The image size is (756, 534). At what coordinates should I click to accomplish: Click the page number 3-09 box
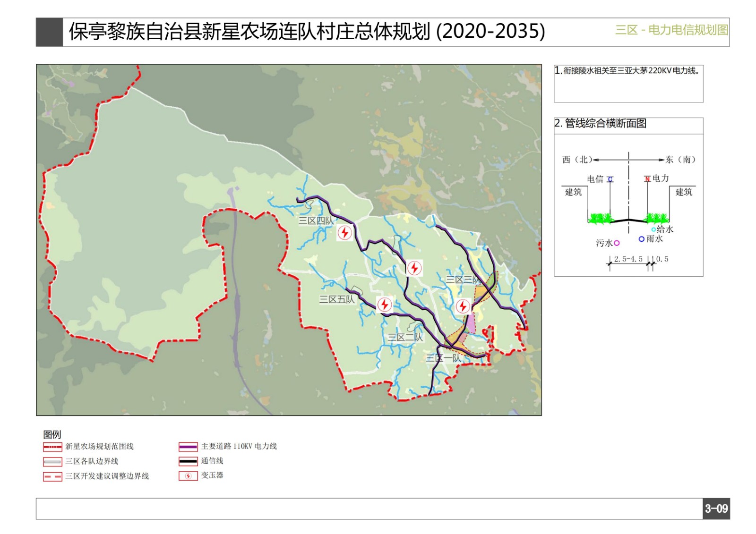(x=716, y=509)
